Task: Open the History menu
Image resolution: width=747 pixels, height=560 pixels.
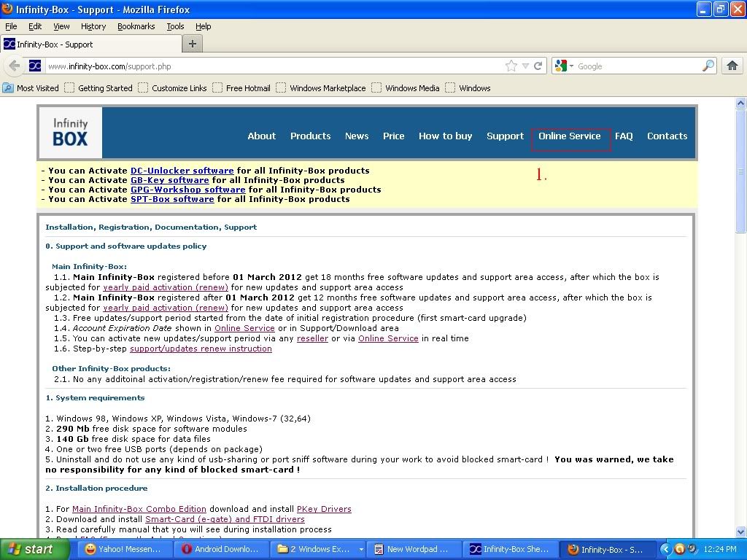Action: (x=93, y=26)
